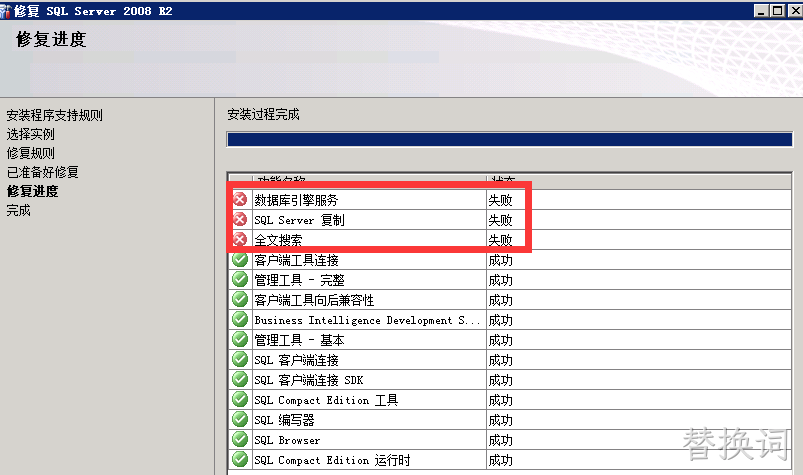803x475 pixels.
Task: Click the success icon beside SQL Compact Edition 工具
Action: (240, 399)
